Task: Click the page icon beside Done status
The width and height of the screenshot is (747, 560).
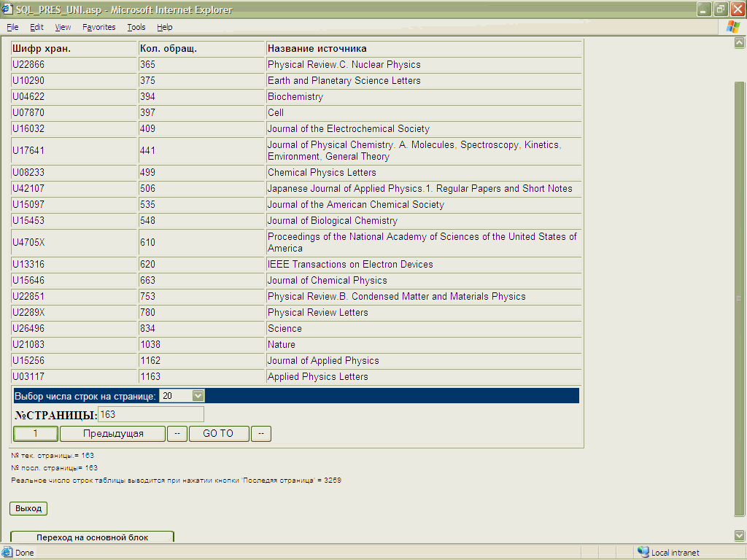Action: coord(7,552)
